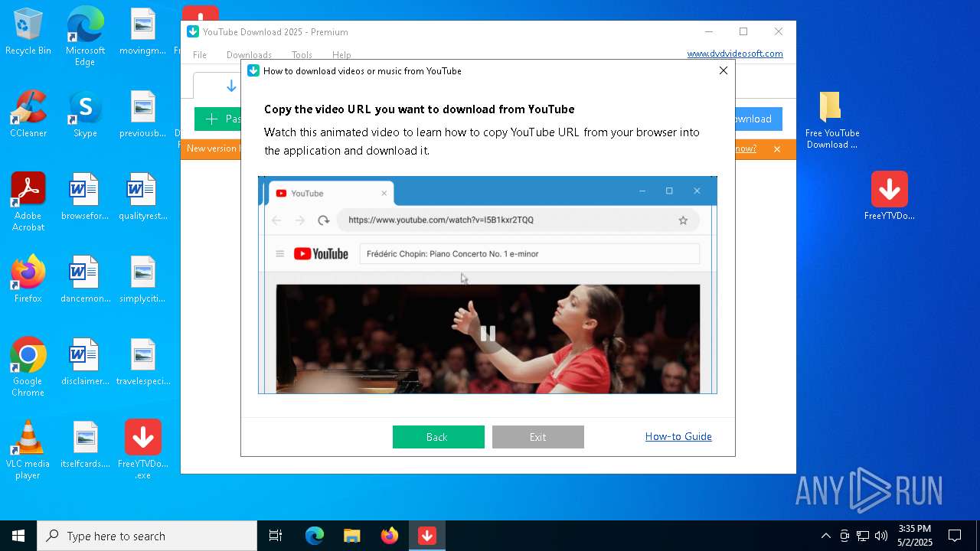
Task: Select disclaimer... Word document icon
Action: [85, 363]
